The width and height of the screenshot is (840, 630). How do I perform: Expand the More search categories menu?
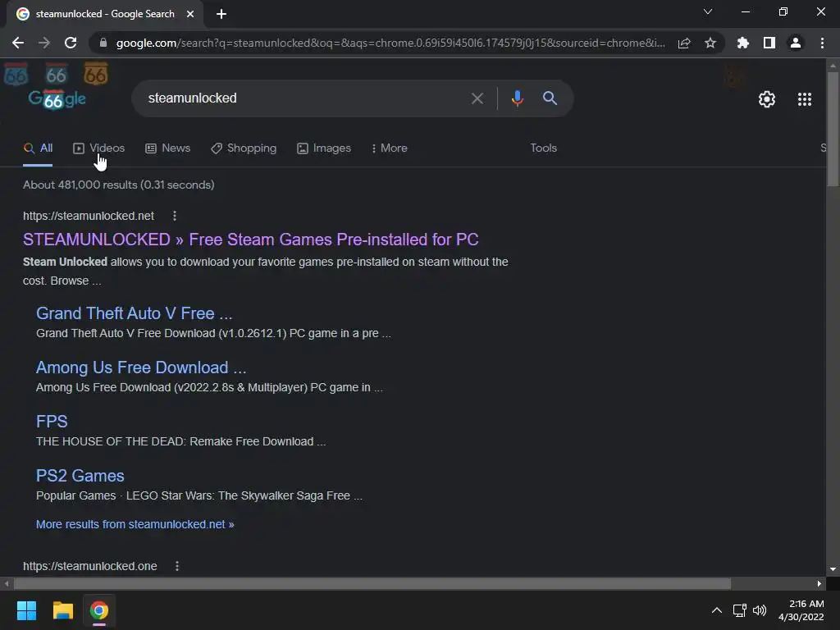point(390,148)
